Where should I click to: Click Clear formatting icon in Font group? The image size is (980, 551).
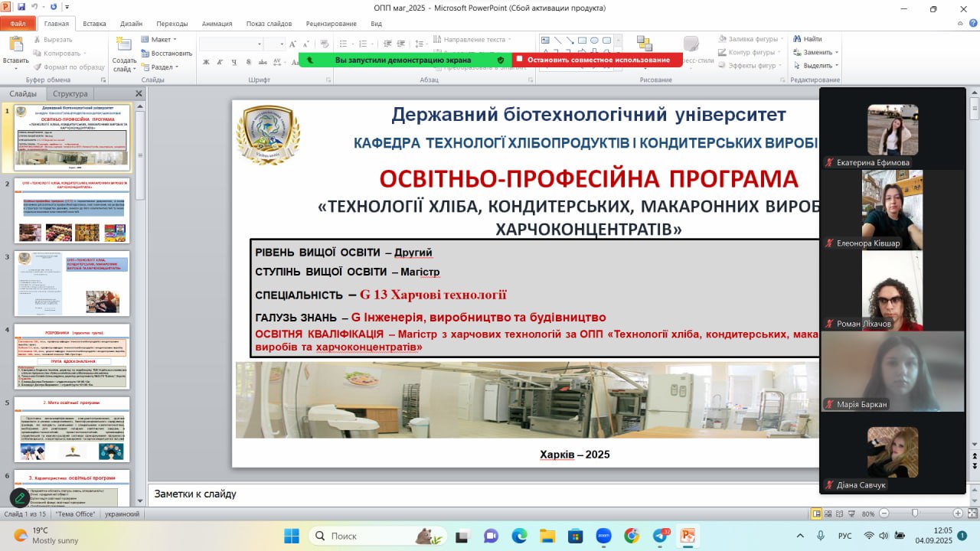325,44
